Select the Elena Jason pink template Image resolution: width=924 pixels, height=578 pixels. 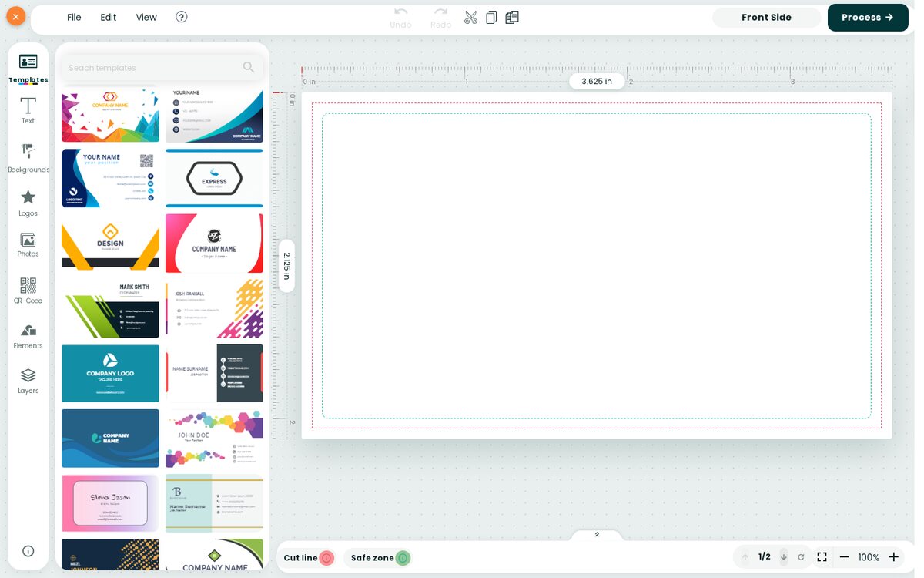coord(110,503)
